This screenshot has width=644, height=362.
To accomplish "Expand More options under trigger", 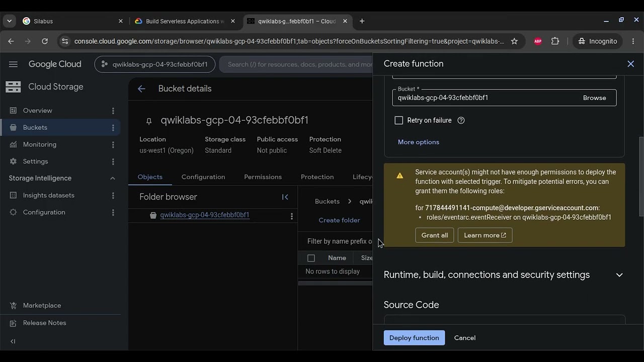I will 419,142.
